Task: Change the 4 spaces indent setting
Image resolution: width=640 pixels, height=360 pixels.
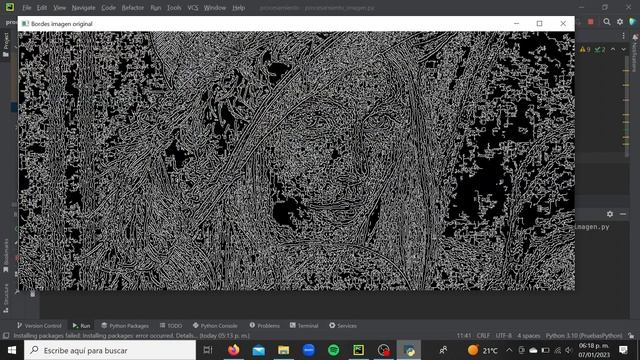Action: click(529, 336)
